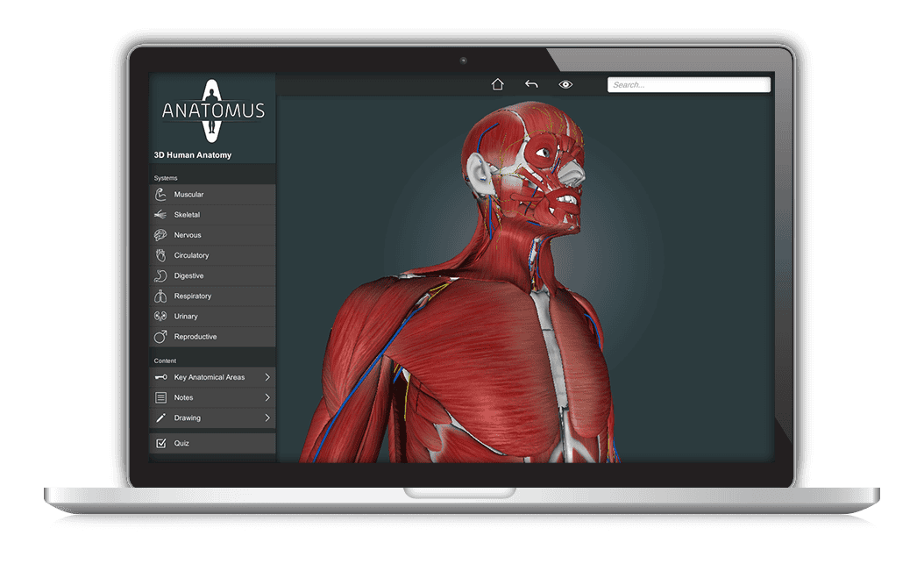924x564 pixels.
Task: Expand the Drawing section chevron
Action: pos(267,418)
